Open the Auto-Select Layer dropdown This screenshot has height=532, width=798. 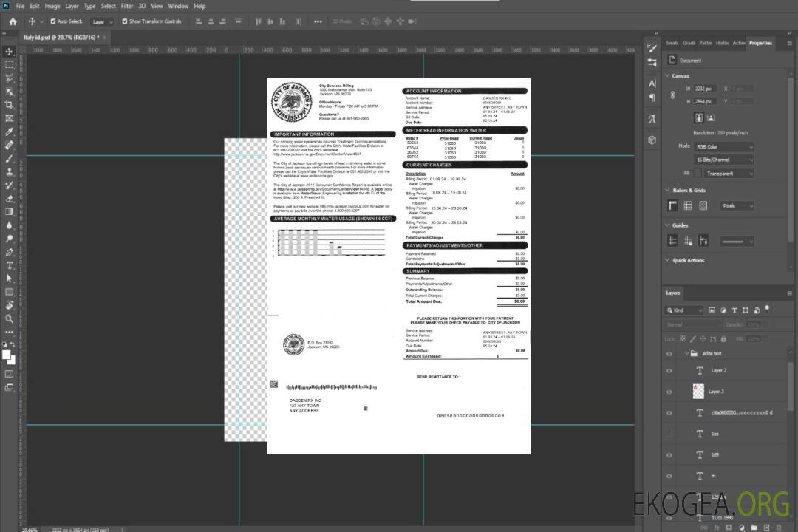(102, 21)
